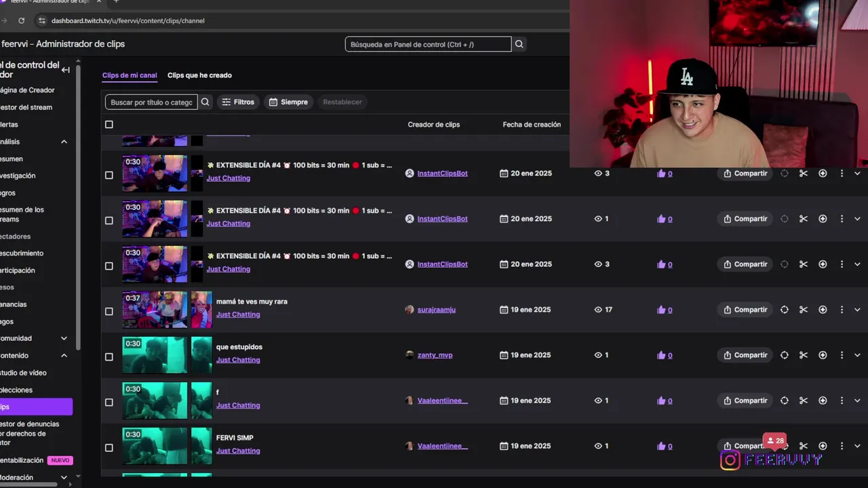This screenshot has height=488, width=868.
Task: Open the zanty_mvp creator link
Action: [435, 355]
